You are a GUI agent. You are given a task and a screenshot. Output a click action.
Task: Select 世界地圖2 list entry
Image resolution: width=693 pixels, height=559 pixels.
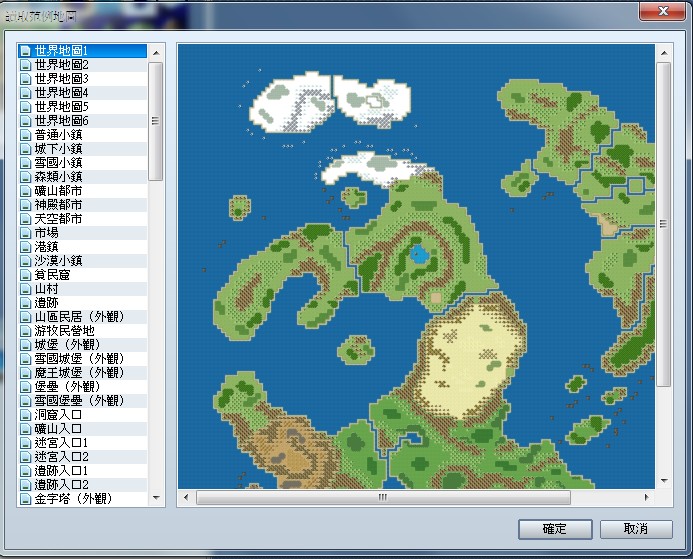[x=83, y=65]
